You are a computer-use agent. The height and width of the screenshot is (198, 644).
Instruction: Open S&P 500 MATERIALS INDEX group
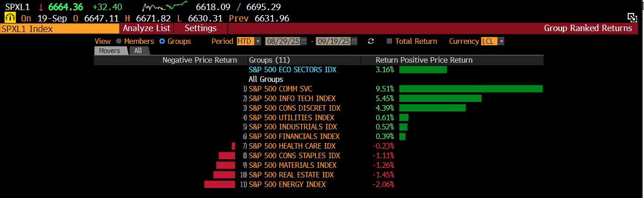(293, 166)
